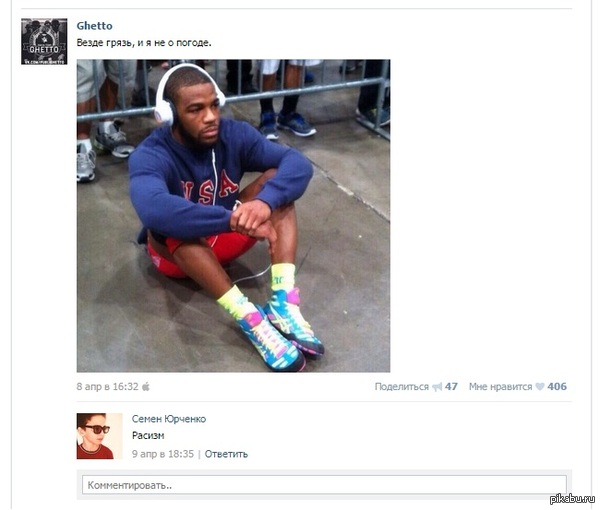Focus the Комментировать.. input field
600x510 pixels.
tap(324, 485)
